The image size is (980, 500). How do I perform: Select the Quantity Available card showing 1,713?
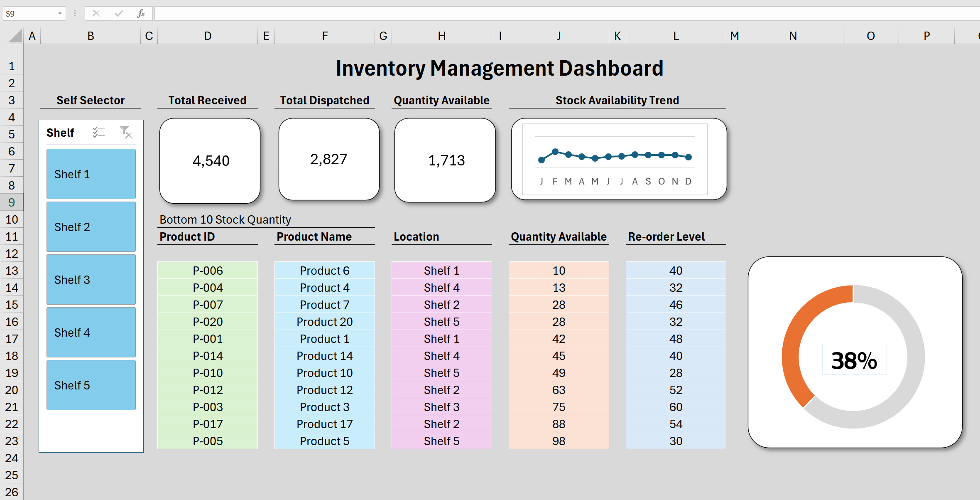445,160
